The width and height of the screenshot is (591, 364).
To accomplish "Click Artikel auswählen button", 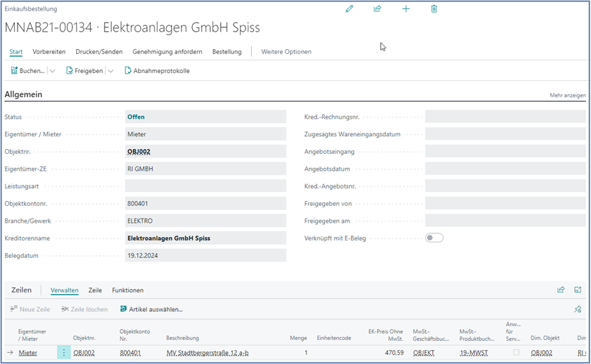I will [x=151, y=309].
